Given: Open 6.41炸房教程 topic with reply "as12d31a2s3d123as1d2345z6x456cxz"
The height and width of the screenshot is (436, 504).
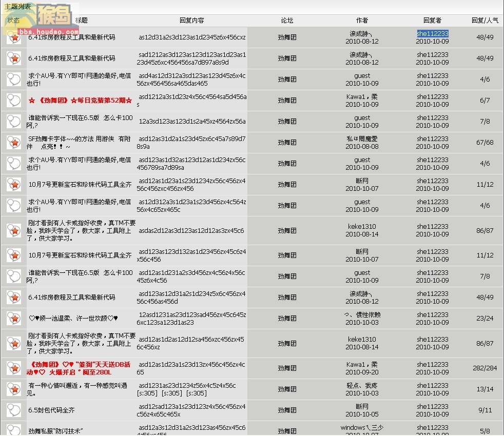Looking at the screenshot, I should tap(72, 37).
